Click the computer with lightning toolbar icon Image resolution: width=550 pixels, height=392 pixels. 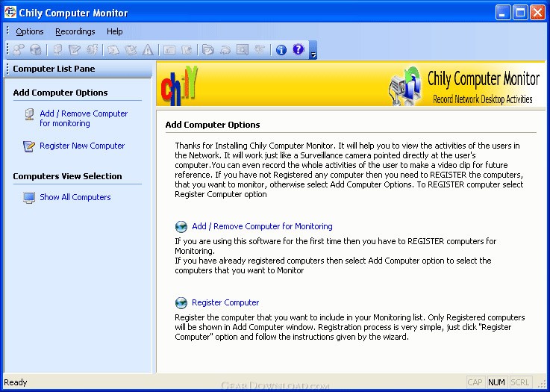click(x=92, y=50)
